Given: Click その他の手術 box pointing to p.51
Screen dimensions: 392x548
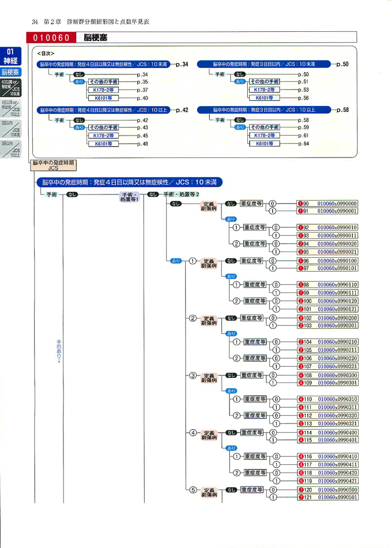Looking at the screenshot, I should (265, 82).
